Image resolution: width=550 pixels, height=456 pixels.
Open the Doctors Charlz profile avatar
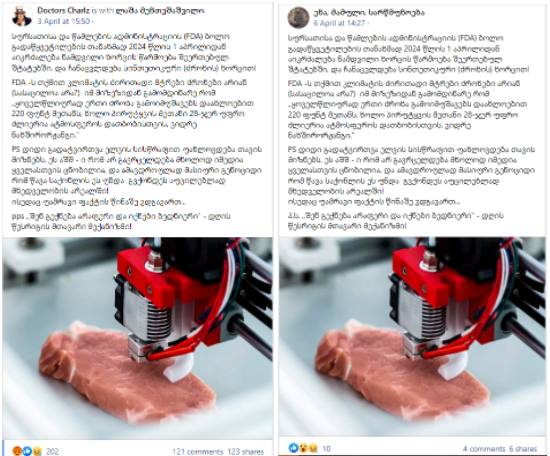22,16
